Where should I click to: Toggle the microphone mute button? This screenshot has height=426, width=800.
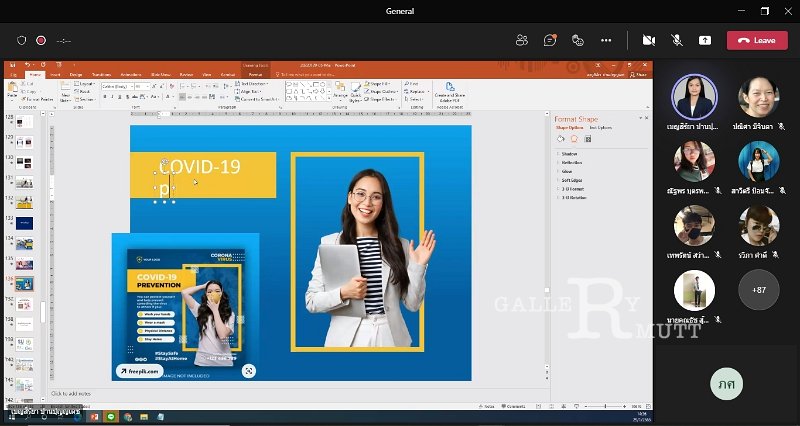(677, 40)
